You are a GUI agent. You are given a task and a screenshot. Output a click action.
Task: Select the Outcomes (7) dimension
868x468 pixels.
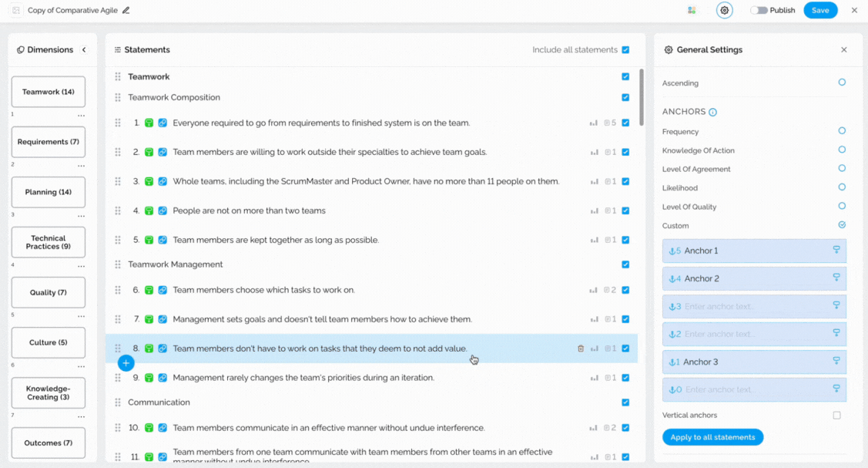coord(49,443)
